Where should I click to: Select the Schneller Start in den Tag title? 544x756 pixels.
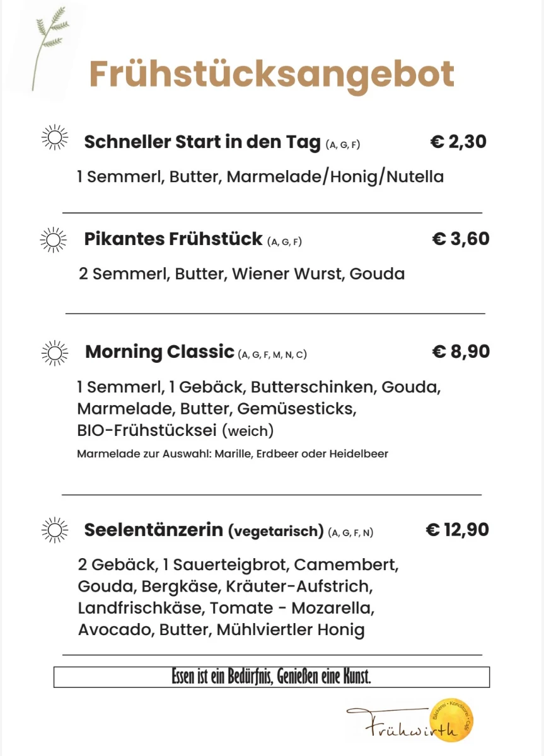click(x=202, y=142)
